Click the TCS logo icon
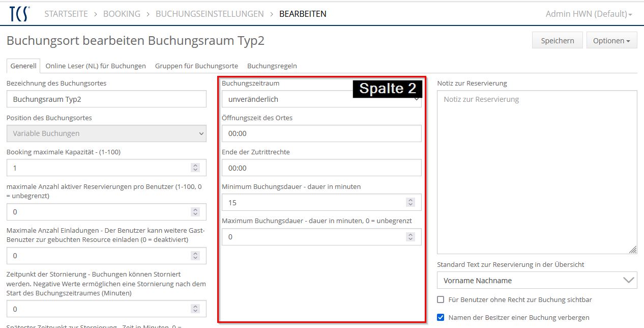This screenshot has height=328, width=644. [19, 14]
